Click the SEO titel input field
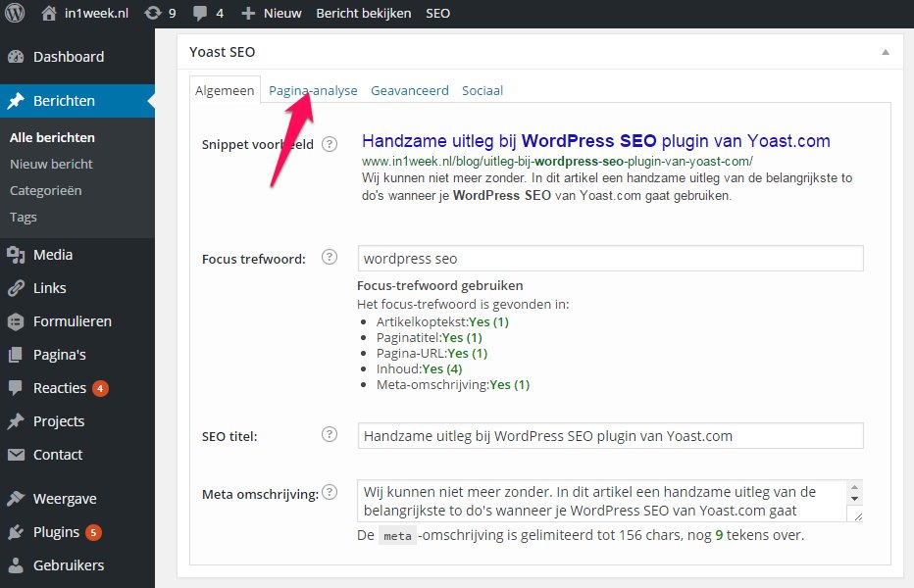Screen dimensions: 914x588 [610, 435]
